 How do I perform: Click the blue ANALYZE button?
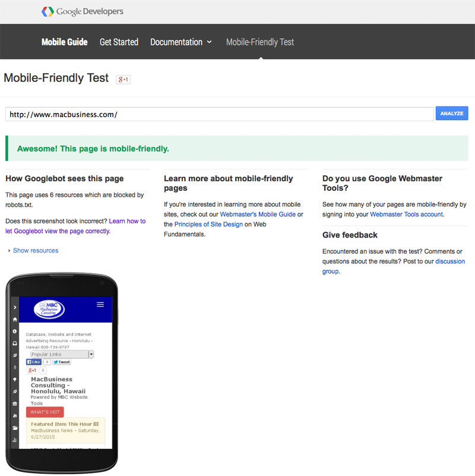452,114
